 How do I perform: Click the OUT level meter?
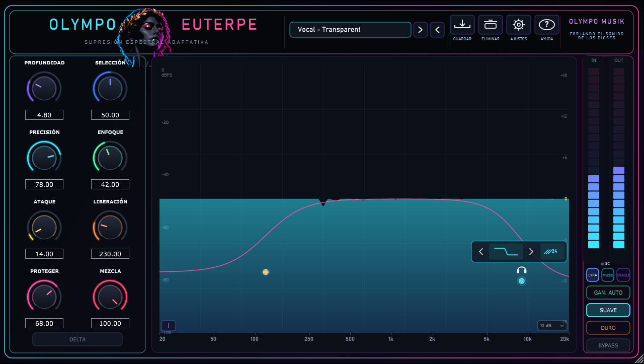pyautogui.click(x=619, y=158)
